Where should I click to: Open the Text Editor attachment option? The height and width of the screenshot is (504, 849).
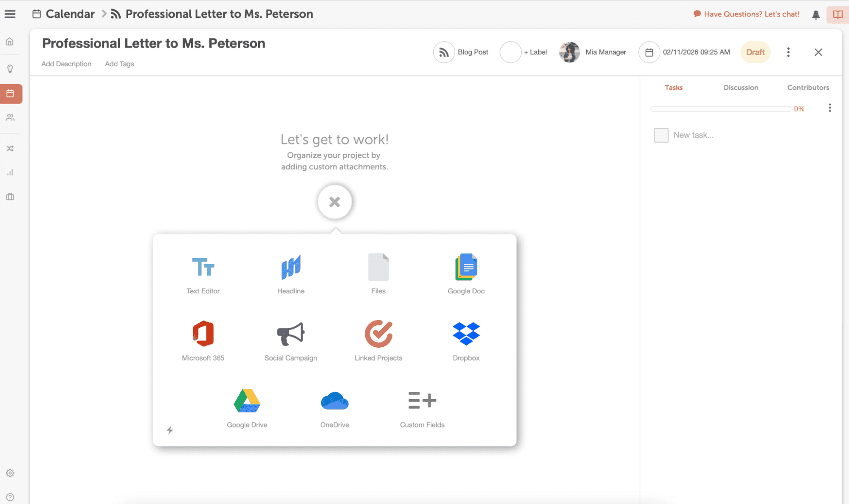coord(203,274)
